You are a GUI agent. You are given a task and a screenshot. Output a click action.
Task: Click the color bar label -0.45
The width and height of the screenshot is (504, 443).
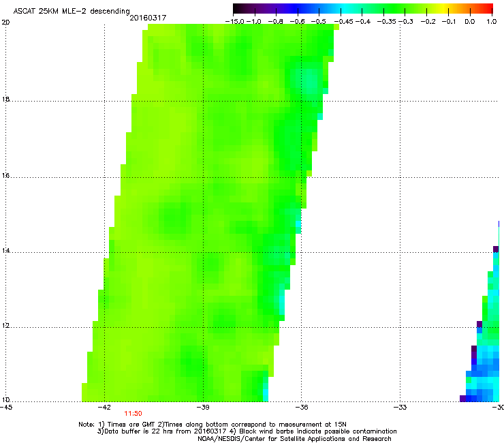[344, 22]
